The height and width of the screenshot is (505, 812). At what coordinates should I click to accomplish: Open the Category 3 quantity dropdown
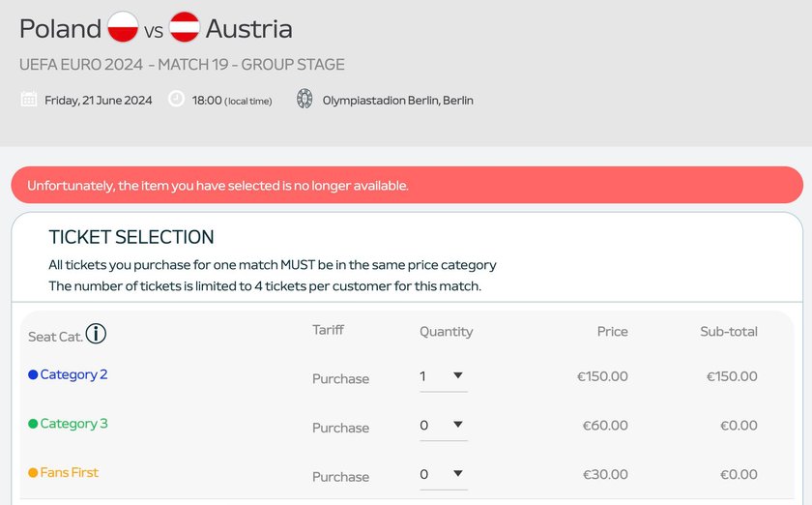(x=444, y=426)
